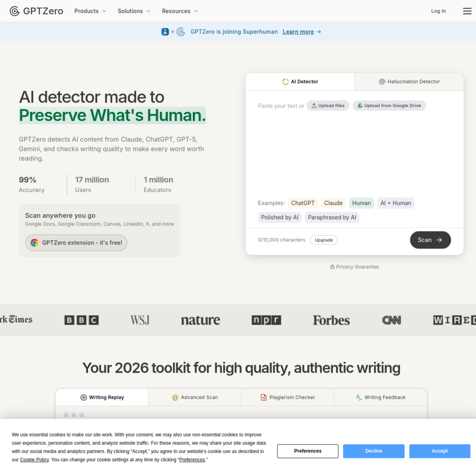Select the Plagiarism Checker tab
The width and height of the screenshot is (476, 476).
coord(288,397)
